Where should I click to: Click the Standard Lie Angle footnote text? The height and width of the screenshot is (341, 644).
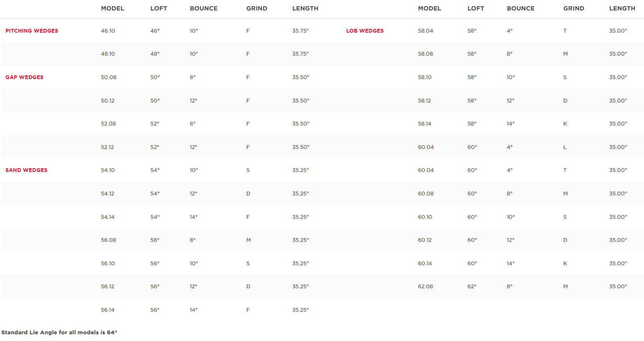click(x=59, y=333)
